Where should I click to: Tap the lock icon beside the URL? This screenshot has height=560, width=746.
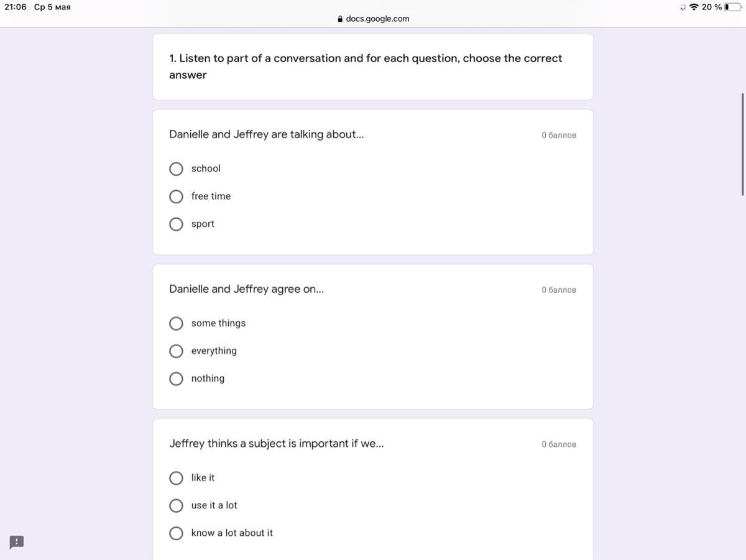tap(340, 19)
